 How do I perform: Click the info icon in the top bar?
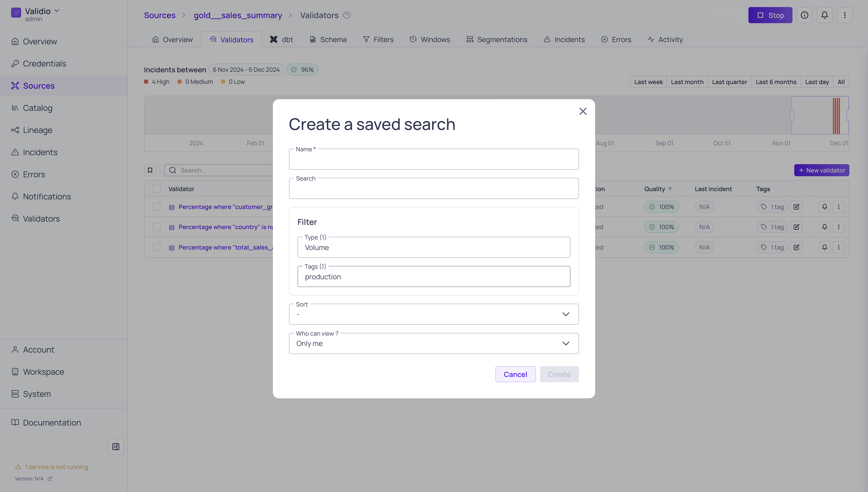click(804, 15)
